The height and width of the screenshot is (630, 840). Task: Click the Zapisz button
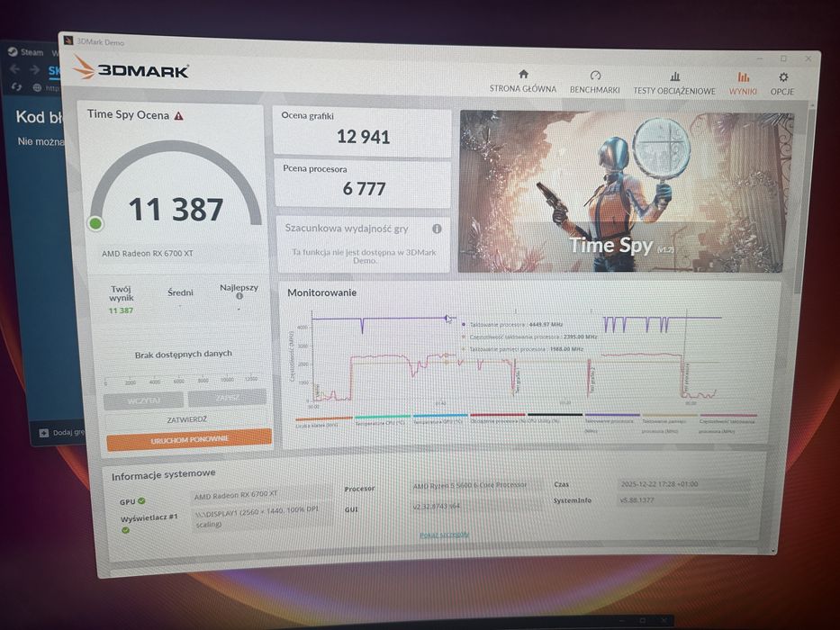(x=227, y=398)
